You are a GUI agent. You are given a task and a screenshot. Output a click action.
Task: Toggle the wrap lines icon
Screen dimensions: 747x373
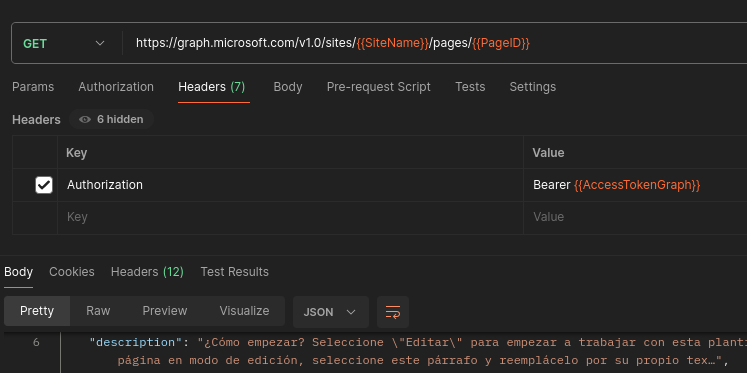pos(393,312)
